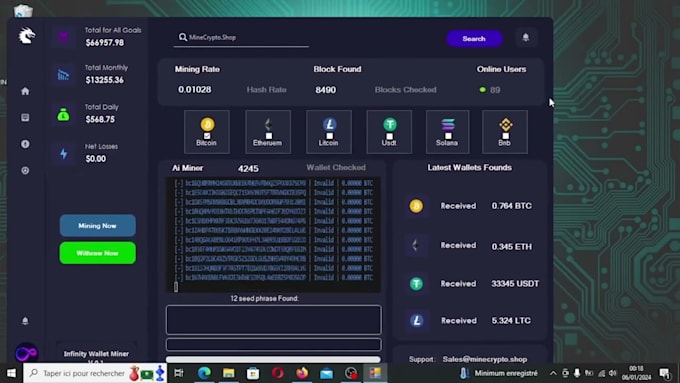The image size is (680, 383).
Task: Open the Windows action center
Action: pyautogui.click(x=664, y=373)
